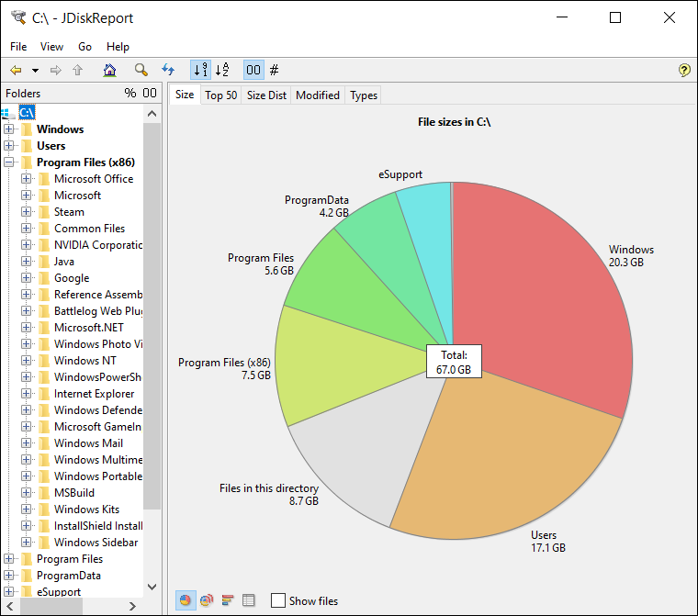This screenshot has height=616, width=698.
Task: Collapse the Program Files (x86) node
Action: tap(8, 162)
